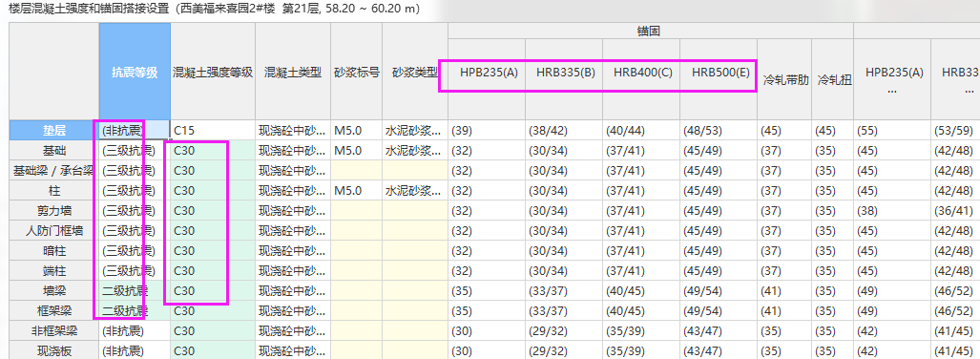Click 剪力墙 row's 抗震等级 cell
This screenshot has width=980, height=359.
tap(135, 211)
